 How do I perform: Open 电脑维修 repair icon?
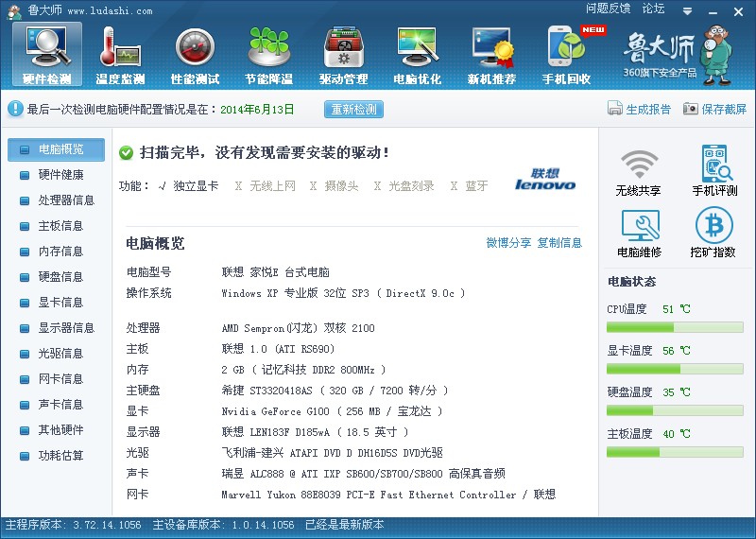[x=640, y=234]
